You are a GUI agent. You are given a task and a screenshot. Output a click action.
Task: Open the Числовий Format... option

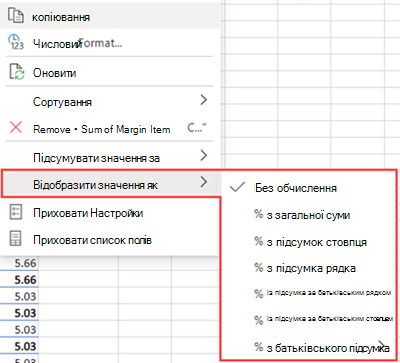coord(110,43)
